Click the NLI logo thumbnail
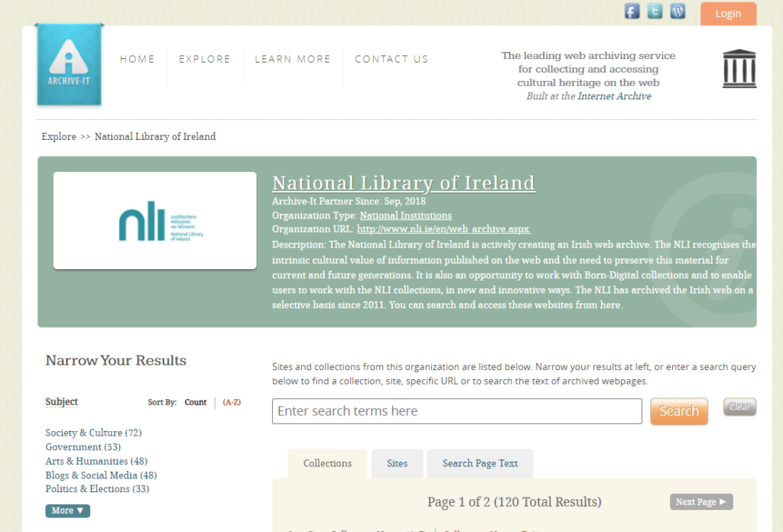The image size is (783, 532). click(154, 221)
